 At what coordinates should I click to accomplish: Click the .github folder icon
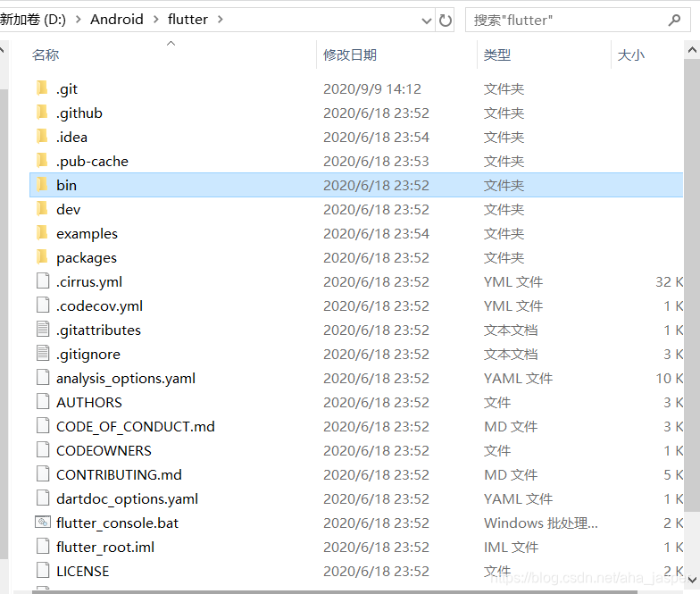pos(41,113)
